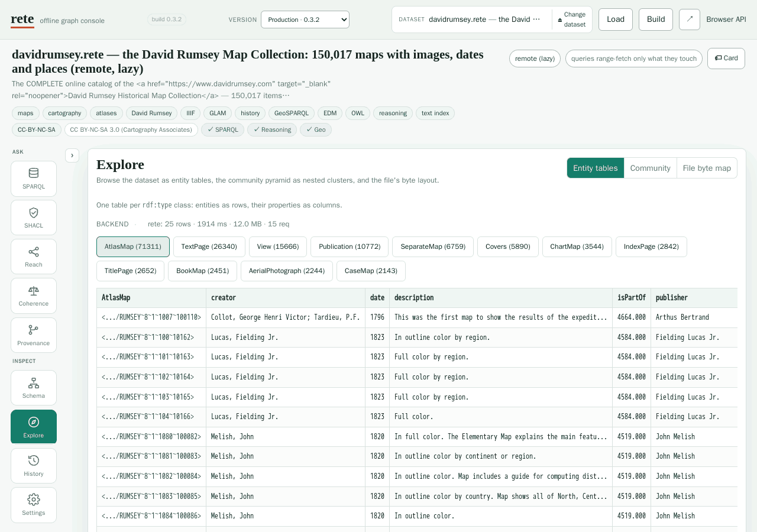Show the TitlePage (2652) table
This screenshot has height=532, width=757.
pyautogui.click(x=130, y=271)
